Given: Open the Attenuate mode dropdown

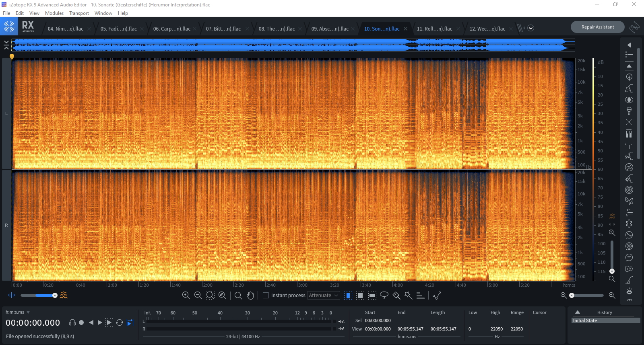Looking at the screenshot, I should (324, 296).
